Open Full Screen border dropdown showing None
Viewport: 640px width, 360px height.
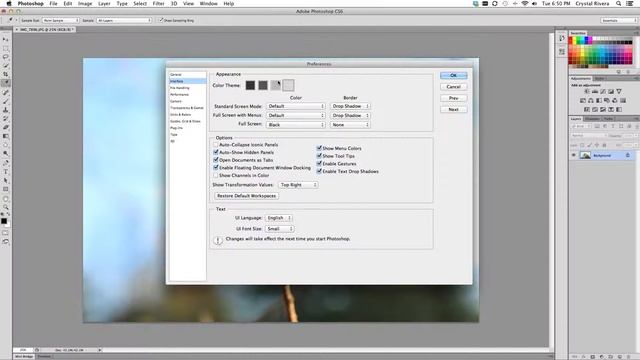[x=350, y=124]
